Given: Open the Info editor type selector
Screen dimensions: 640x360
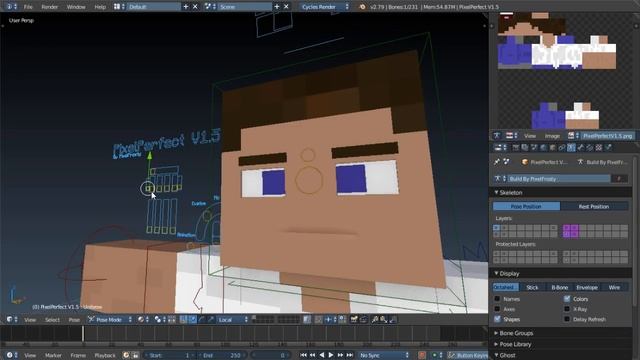Looking at the screenshot, I should pos(11,7).
